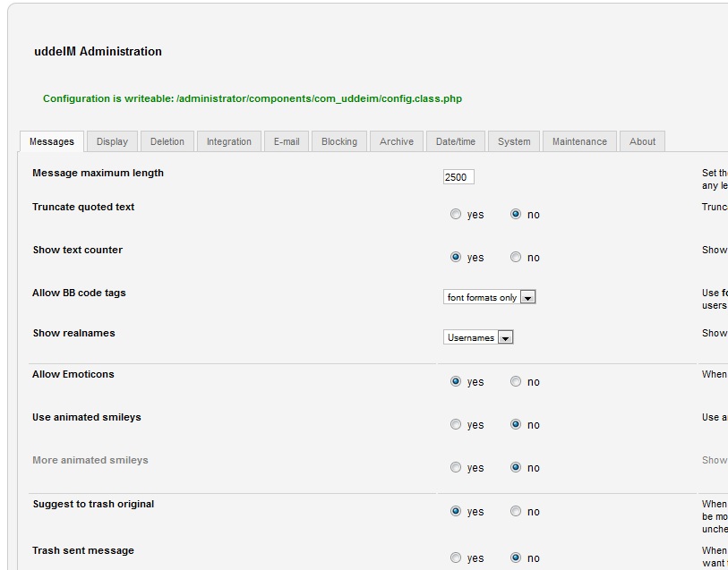Click the Configuration is writeable notice

coord(253,98)
